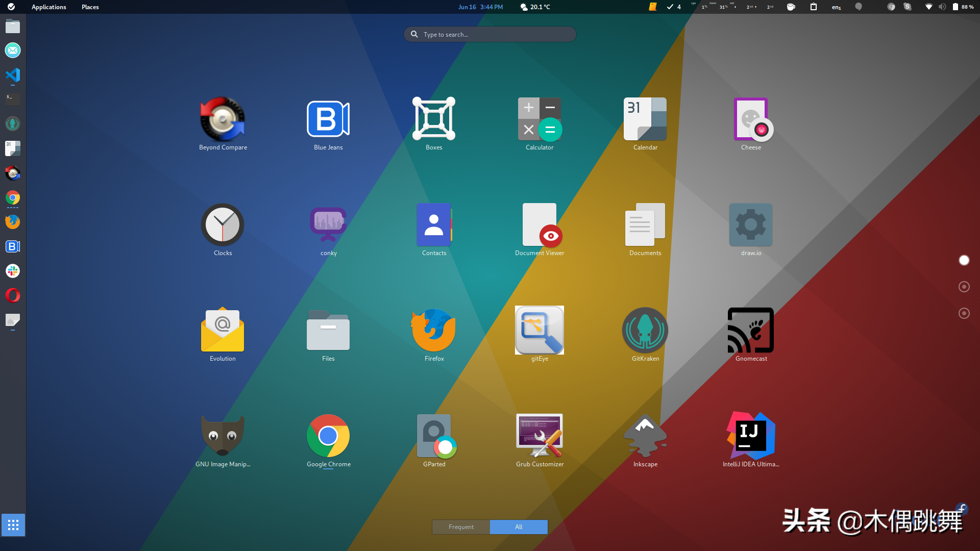Launch Document Viewer
Screen dimensions: 980x551
(540, 230)
